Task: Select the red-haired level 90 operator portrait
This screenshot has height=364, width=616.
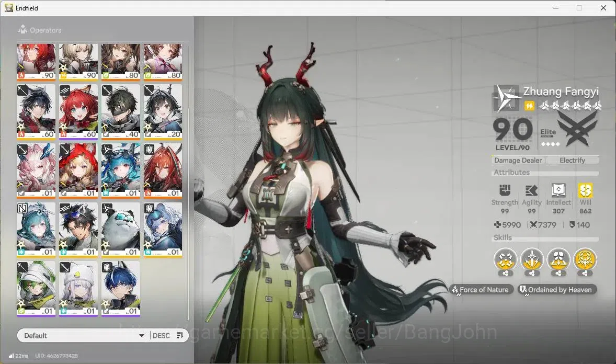Action: click(x=36, y=61)
